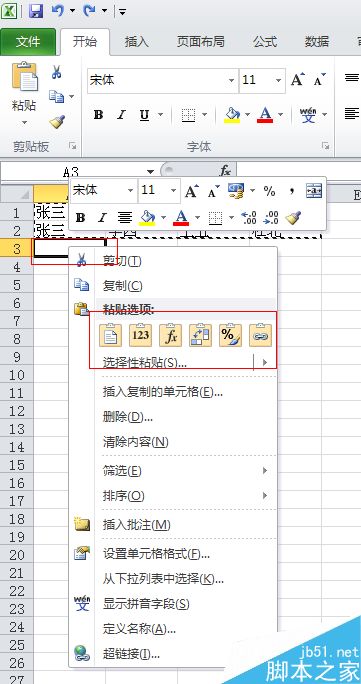Switch to the 插入 tab
The image size is (361, 684).
(136, 42)
